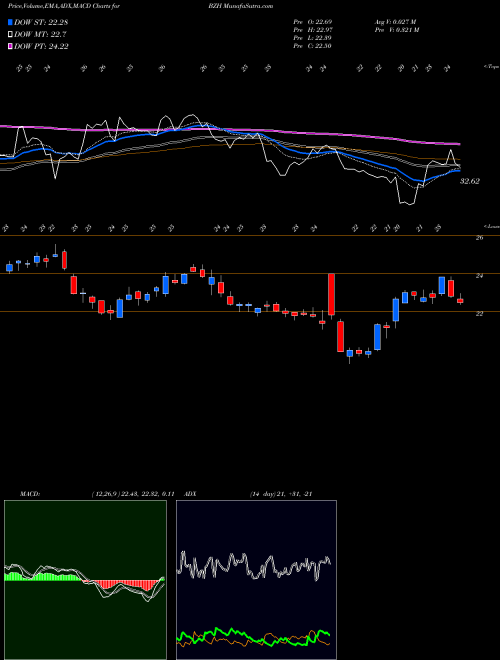This screenshot has height=660, width=500.
Task: Click the 22 price axis label
Action: (x=479, y=314)
